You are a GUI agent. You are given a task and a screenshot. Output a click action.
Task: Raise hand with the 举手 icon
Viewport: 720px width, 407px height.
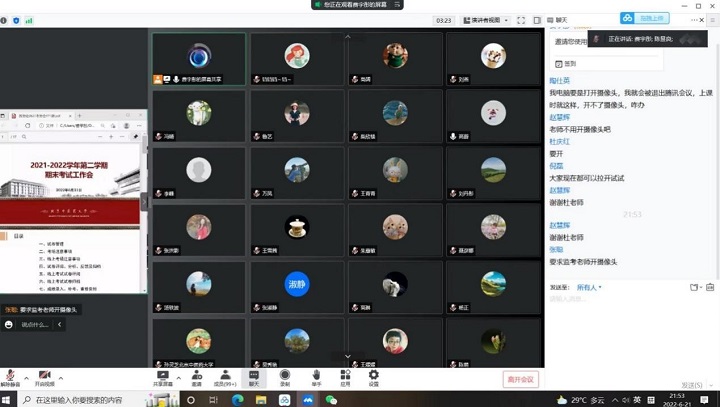pyautogui.click(x=316, y=376)
